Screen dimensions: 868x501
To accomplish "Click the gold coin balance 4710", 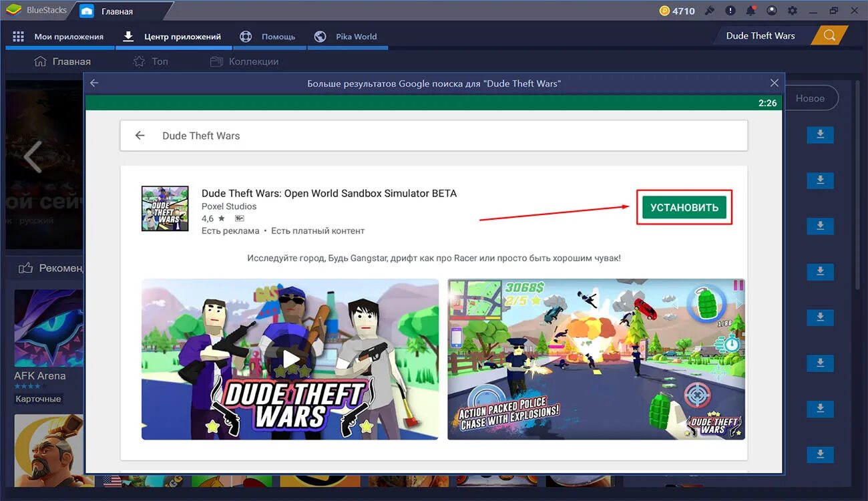I will click(x=677, y=11).
